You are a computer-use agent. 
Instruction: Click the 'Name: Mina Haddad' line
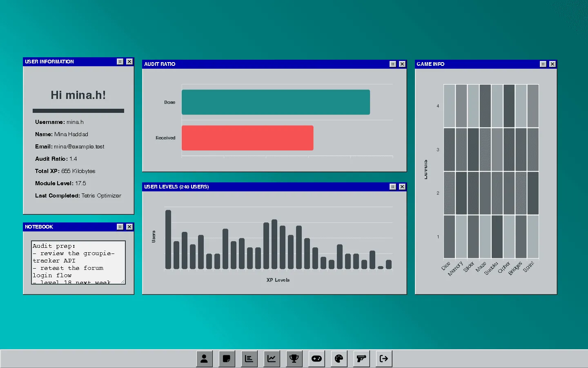coord(62,134)
